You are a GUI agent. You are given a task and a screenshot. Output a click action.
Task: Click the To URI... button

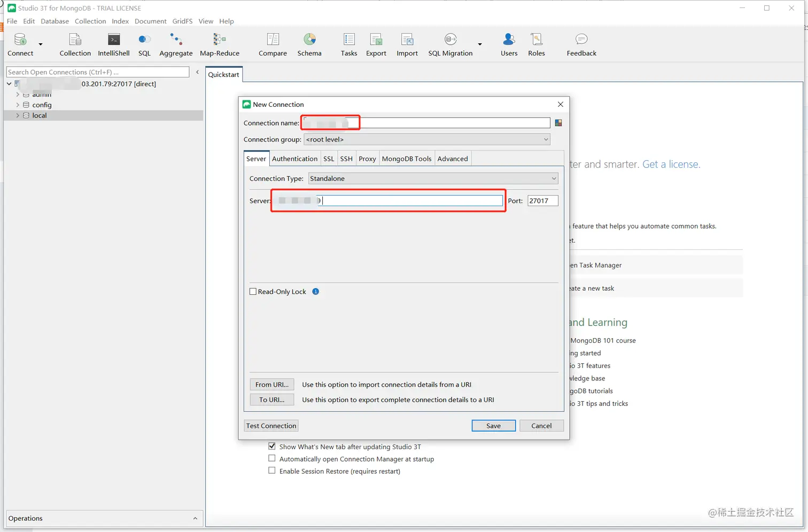tap(271, 400)
